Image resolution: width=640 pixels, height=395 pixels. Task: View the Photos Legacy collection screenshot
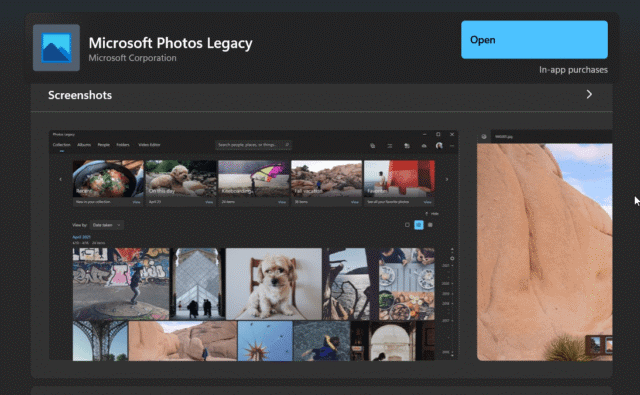253,245
